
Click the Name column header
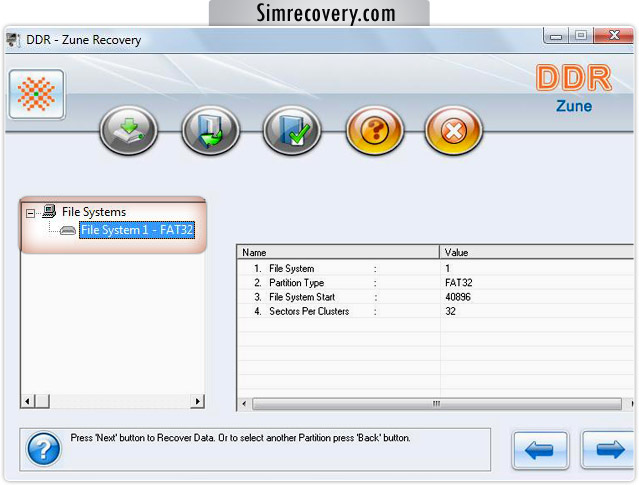point(338,252)
